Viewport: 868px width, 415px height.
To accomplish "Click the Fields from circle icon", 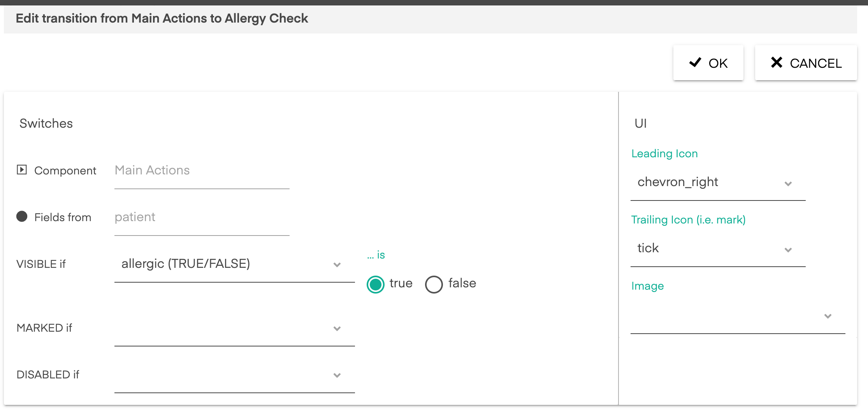I will pyautogui.click(x=22, y=216).
